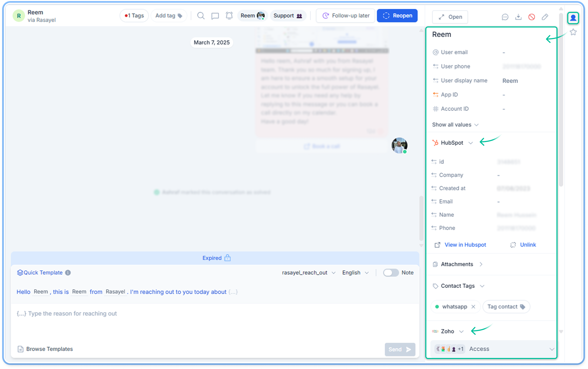Screen dimensions: 588x369
Task: Click the star favorite icon
Action: pos(573,32)
